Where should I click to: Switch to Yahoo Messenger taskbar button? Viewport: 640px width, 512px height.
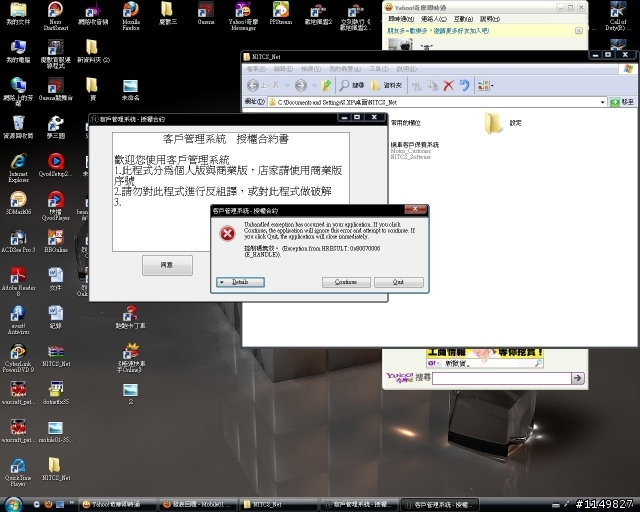coord(117,505)
